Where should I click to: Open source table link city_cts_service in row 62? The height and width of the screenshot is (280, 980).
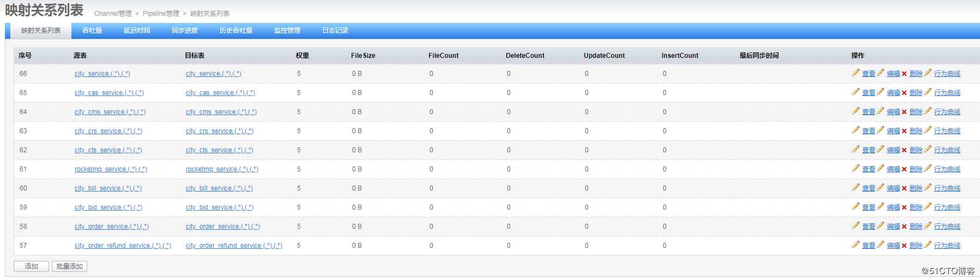click(108, 150)
